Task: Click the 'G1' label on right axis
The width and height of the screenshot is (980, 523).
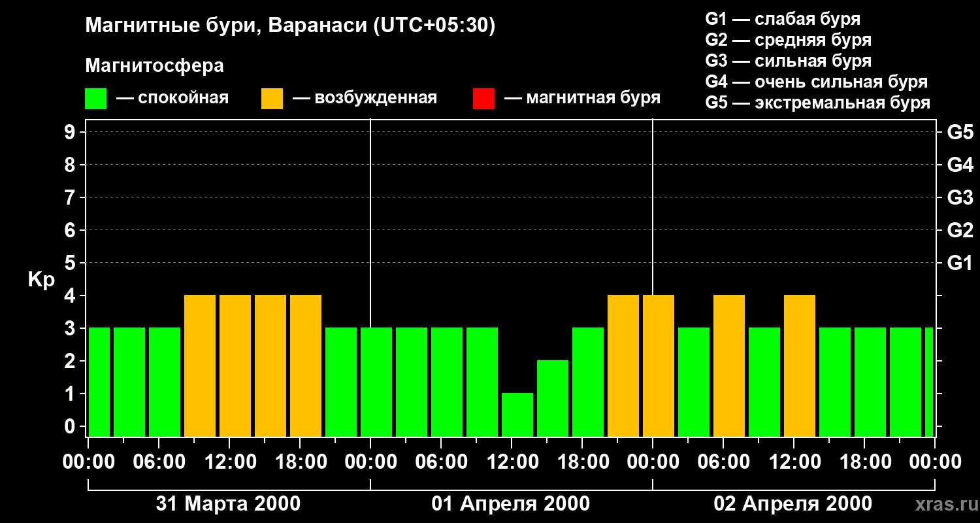Action: [x=960, y=263]
